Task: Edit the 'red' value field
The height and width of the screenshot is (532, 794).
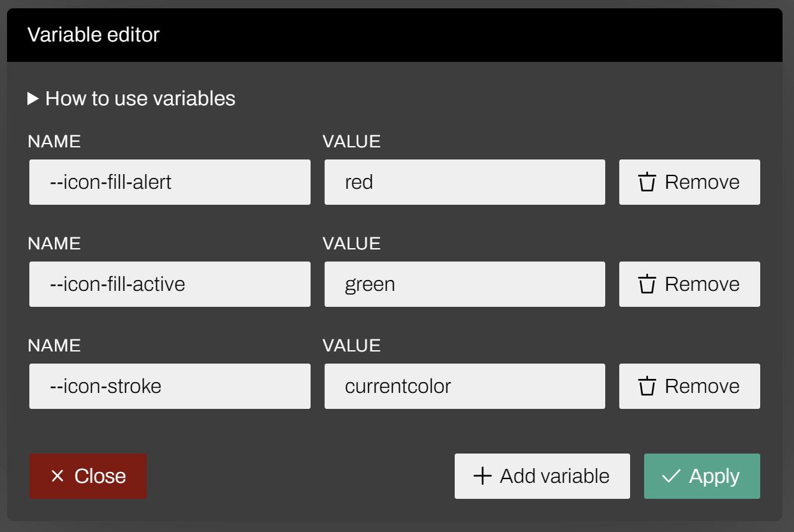Action: 465,182
